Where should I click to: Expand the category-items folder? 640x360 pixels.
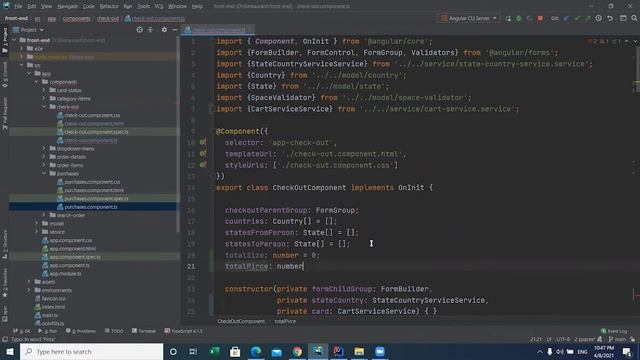pos(44,98)
